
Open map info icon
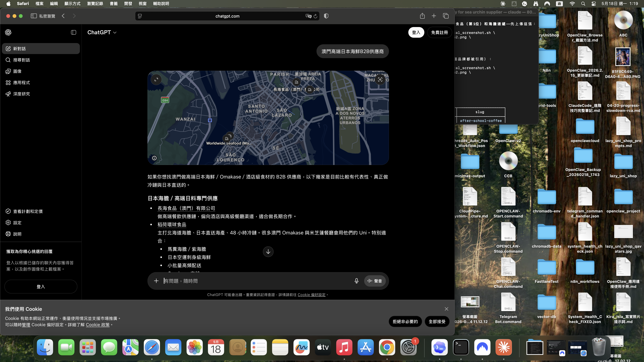pyautogui.click(x=155, y=158)
